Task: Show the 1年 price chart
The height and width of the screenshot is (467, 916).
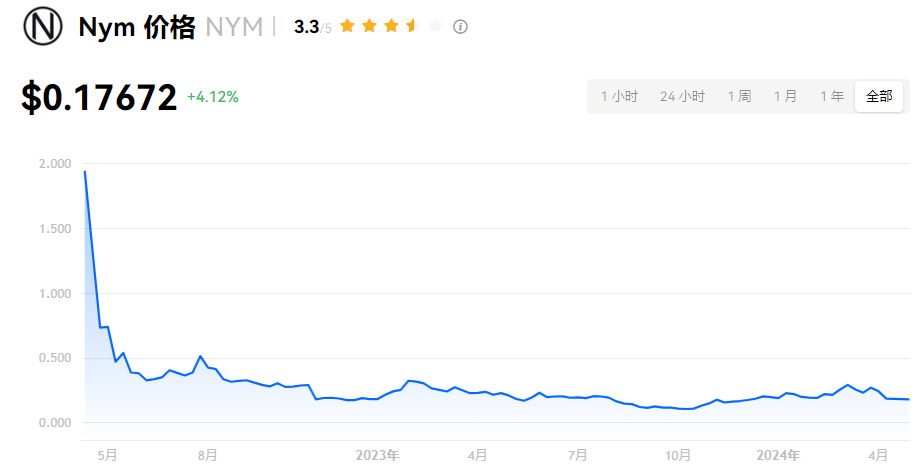Action: pyautogui.click(x=832, y=97)
